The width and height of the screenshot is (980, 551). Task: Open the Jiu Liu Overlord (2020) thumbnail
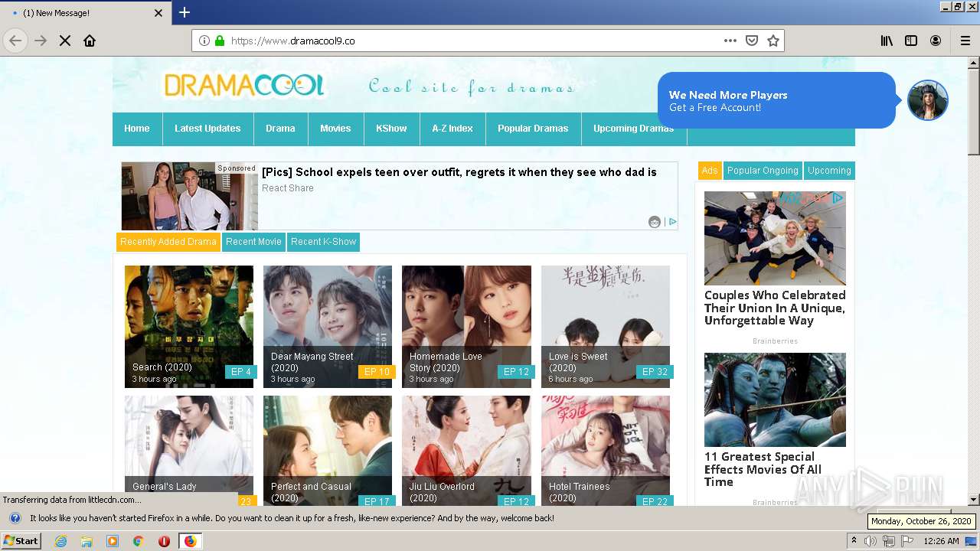click(x=466, y=451)
